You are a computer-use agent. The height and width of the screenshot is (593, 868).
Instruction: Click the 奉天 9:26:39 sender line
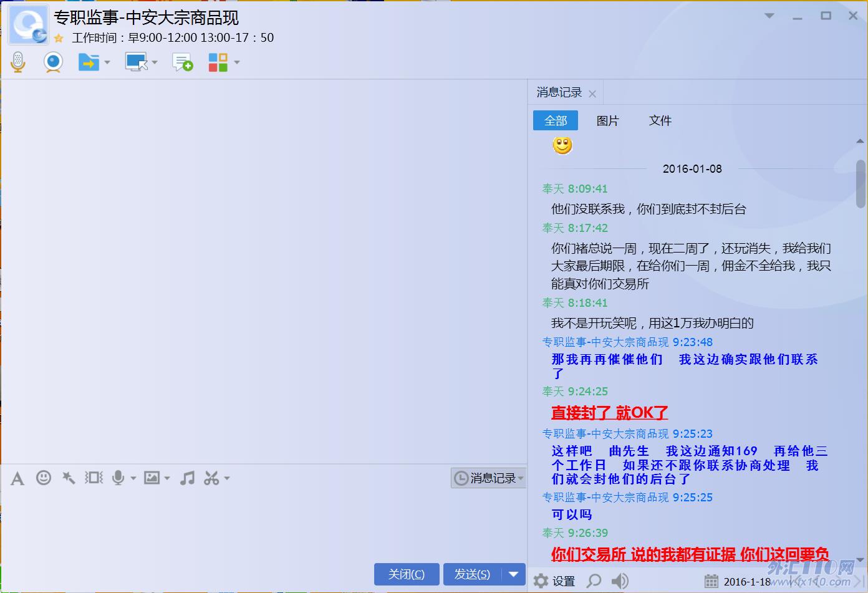(x=575, y=533)
